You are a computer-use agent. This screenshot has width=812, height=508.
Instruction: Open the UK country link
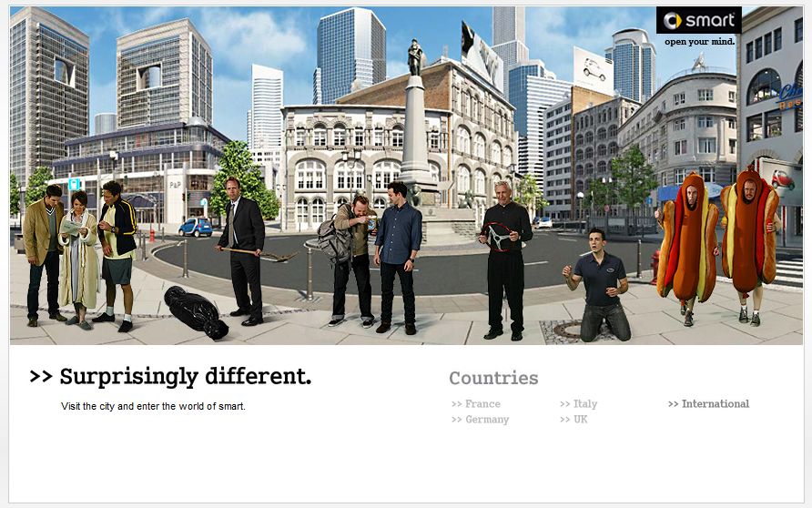(x=573, y=420)
